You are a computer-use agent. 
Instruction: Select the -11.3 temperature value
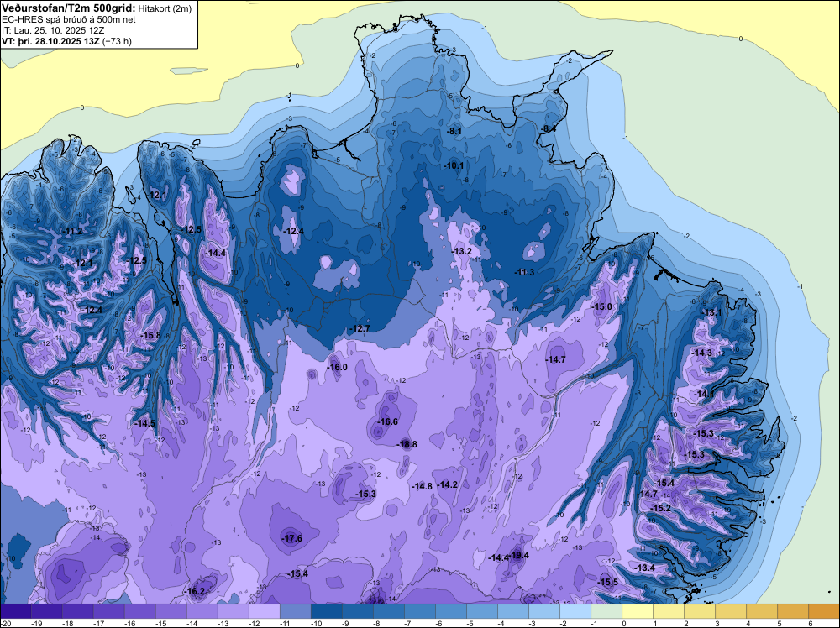pos(524,272)
